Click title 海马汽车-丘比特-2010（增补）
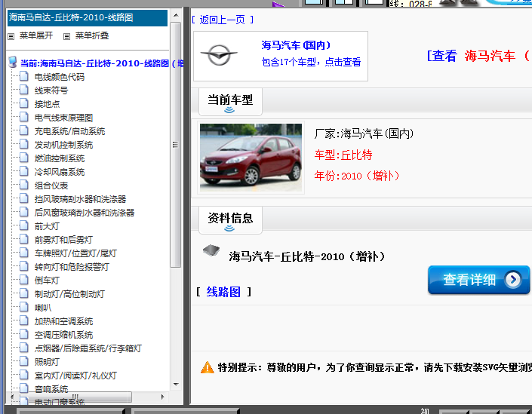532x414 pixels. click(307, 256)
